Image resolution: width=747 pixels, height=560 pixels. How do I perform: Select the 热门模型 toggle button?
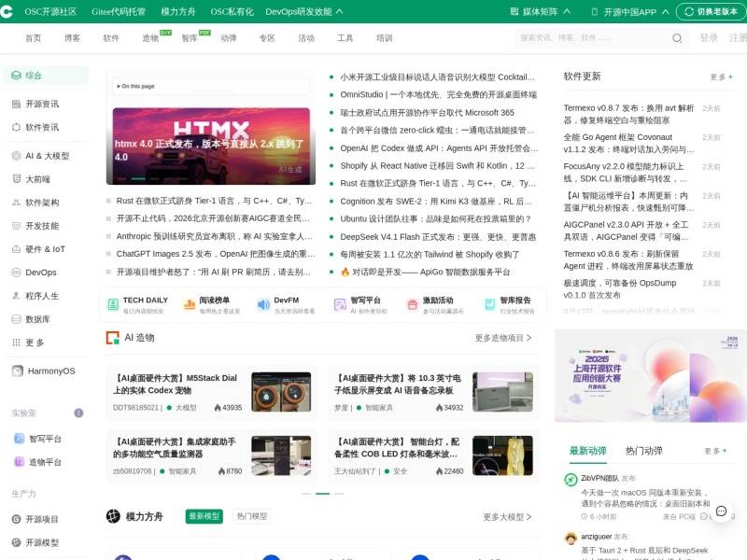252,516
